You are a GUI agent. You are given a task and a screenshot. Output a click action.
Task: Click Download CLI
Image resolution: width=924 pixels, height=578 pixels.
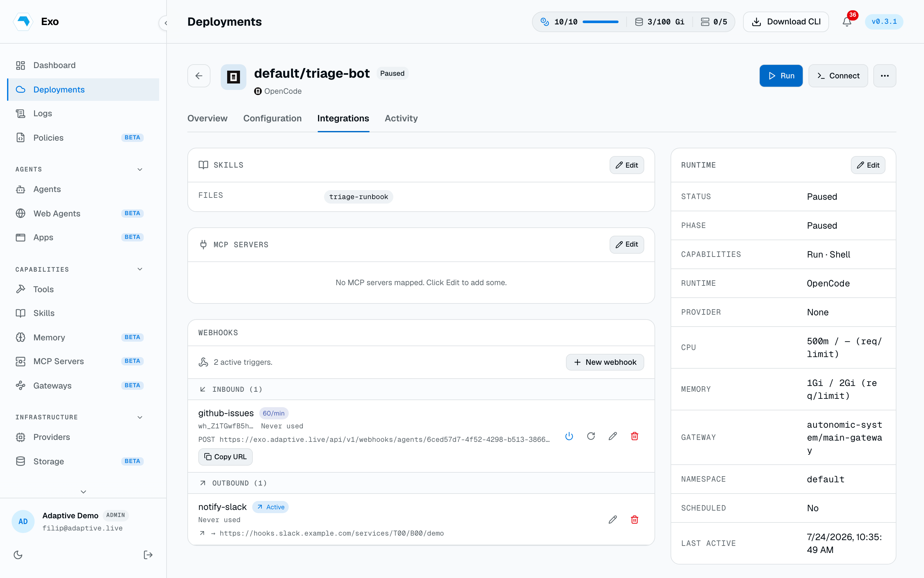(x=786, y=22)
